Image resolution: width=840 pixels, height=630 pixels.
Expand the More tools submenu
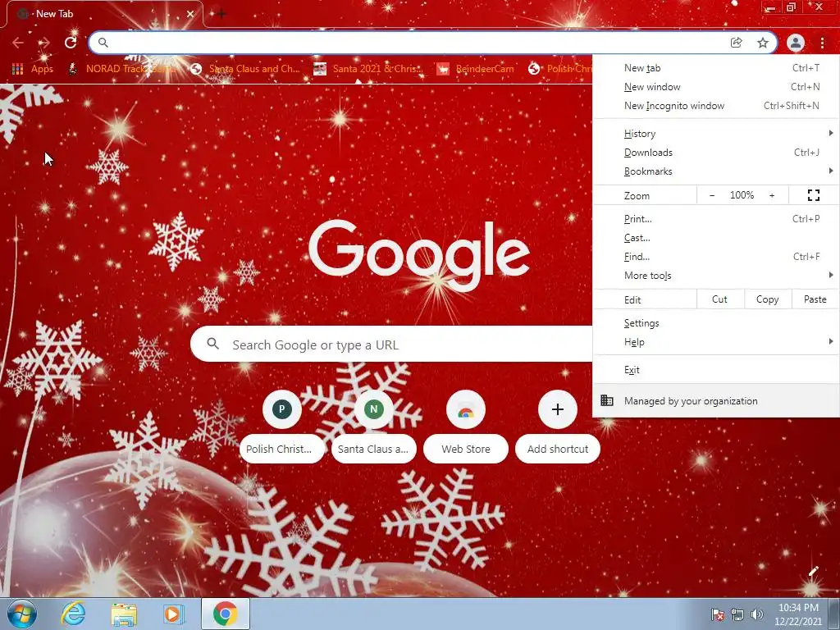pyautogui.click(x=716, y=276)
